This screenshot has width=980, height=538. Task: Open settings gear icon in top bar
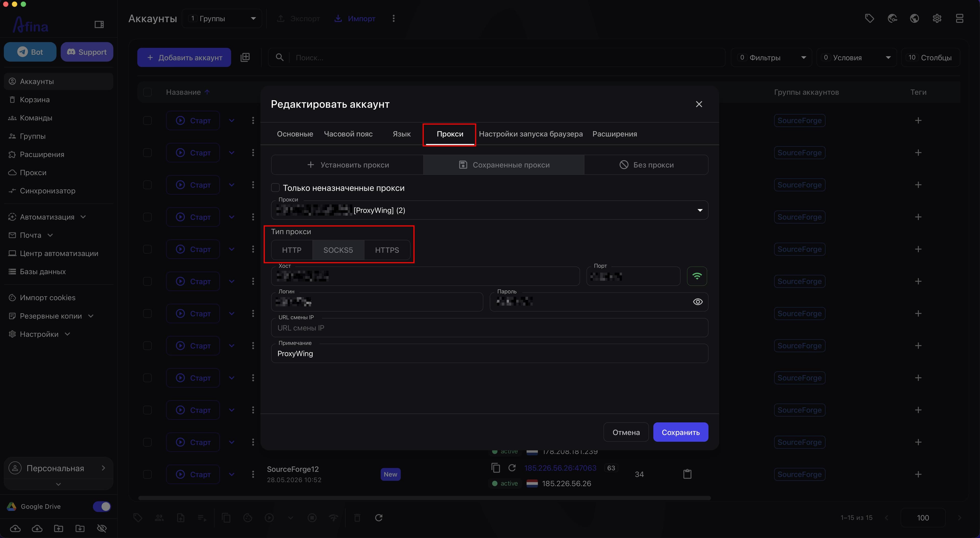point(937,18)
